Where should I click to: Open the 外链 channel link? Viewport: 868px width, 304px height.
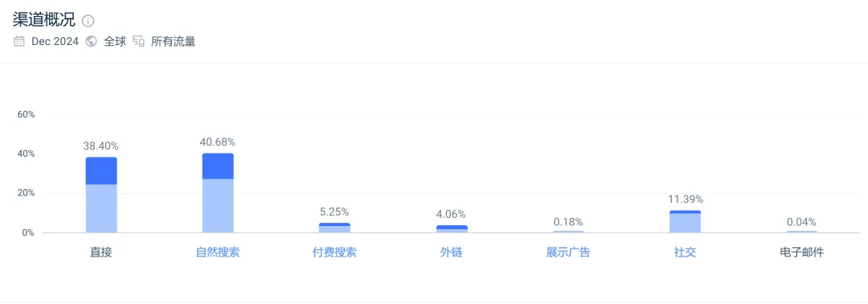click(451, 253)
